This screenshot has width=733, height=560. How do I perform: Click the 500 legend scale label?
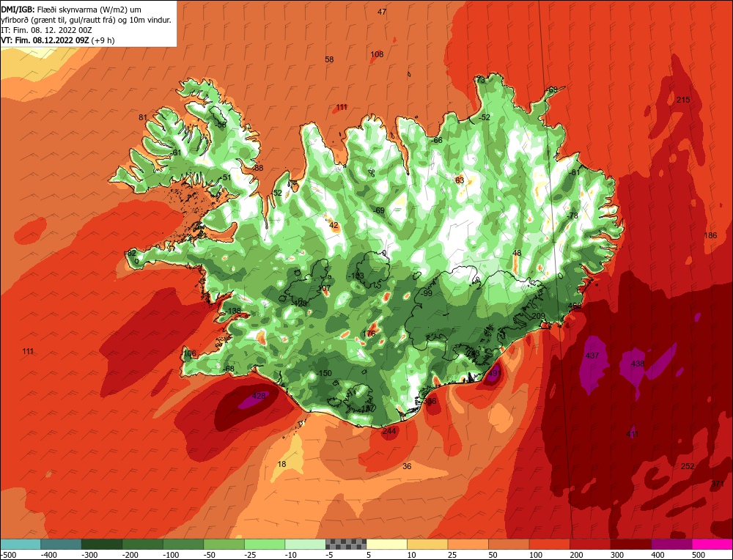pyautogui.click(x=698, y=555)
